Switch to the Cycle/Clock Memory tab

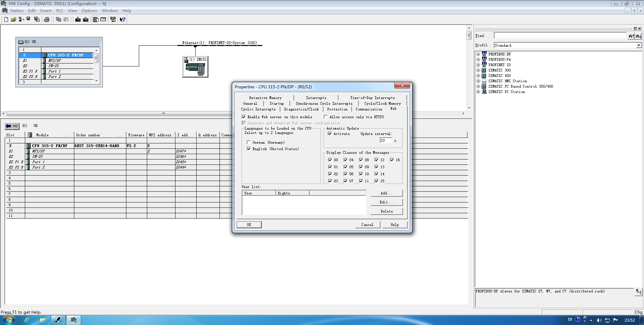tap(383, 103)
